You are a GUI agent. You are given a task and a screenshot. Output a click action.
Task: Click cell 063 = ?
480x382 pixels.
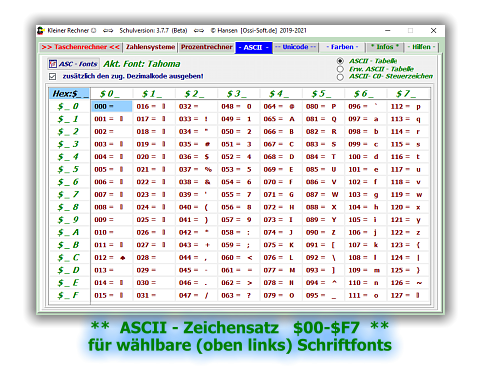pyautogui.click(x=239, y=295)
